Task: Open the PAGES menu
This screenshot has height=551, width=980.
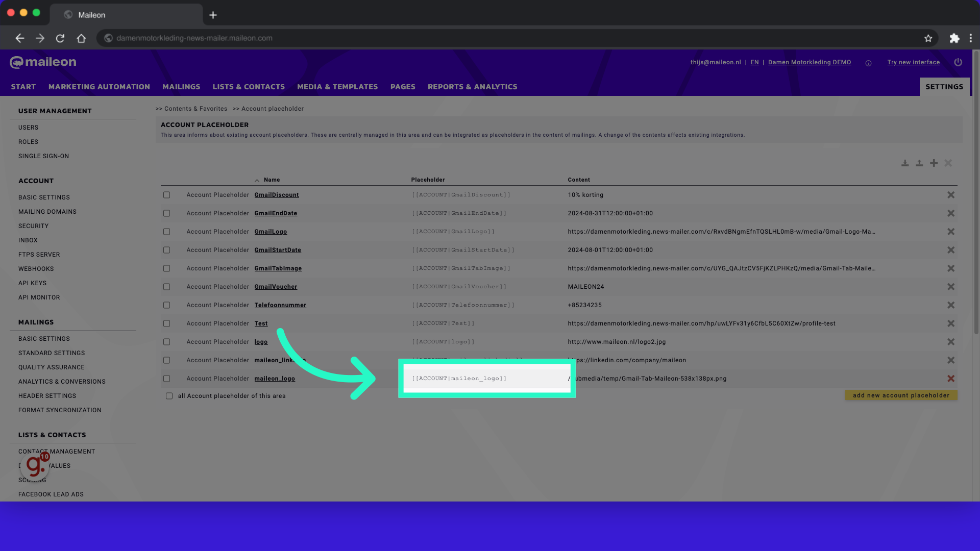Action: tap(403, 87)
